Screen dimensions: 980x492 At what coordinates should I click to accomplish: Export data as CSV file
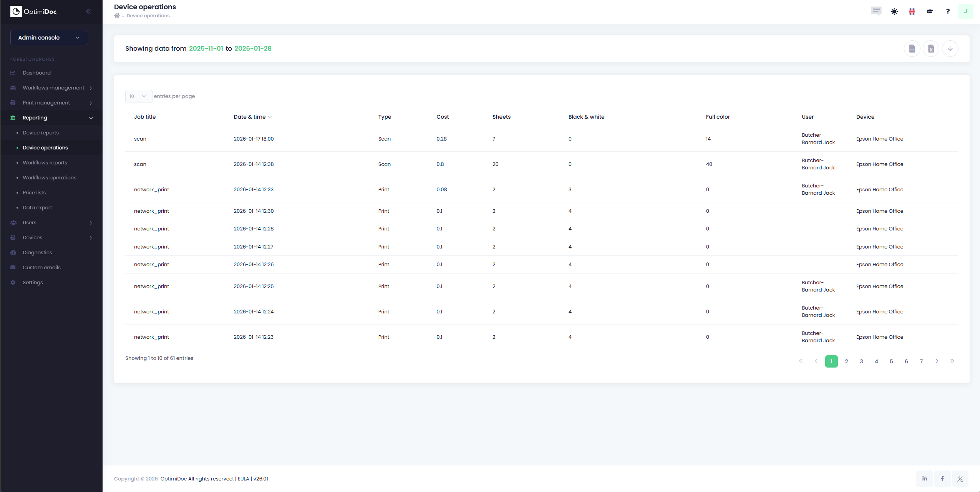912,49
